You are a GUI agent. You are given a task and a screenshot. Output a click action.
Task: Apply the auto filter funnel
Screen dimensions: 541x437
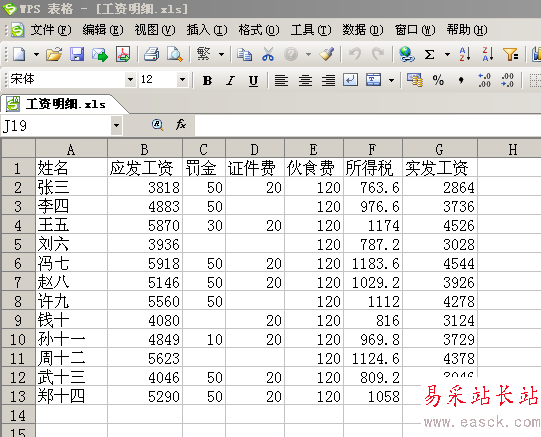point(511,54)
